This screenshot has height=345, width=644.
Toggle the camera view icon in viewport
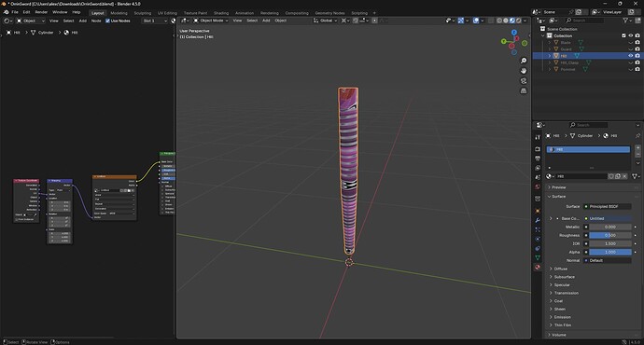coord(524,81)
